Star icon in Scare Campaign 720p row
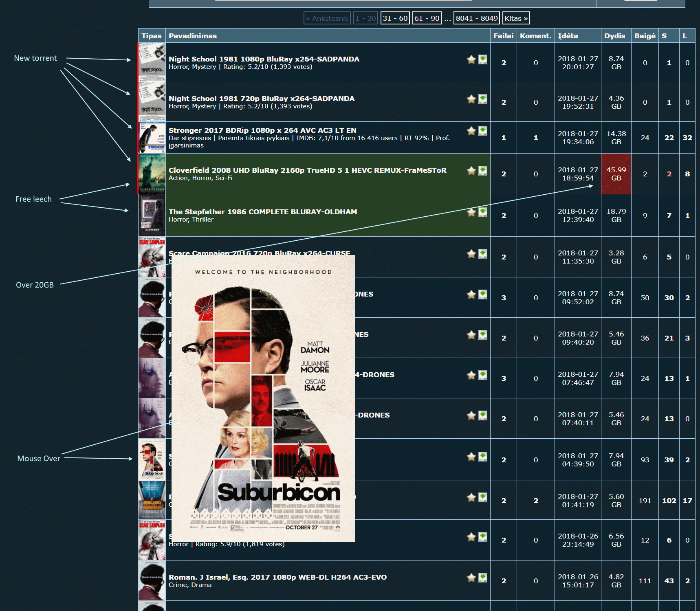700x611 pixels. [471, 254]
